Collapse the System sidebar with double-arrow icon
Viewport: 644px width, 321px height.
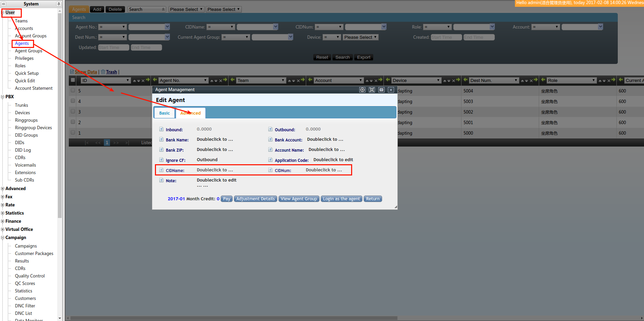(4, 4)
